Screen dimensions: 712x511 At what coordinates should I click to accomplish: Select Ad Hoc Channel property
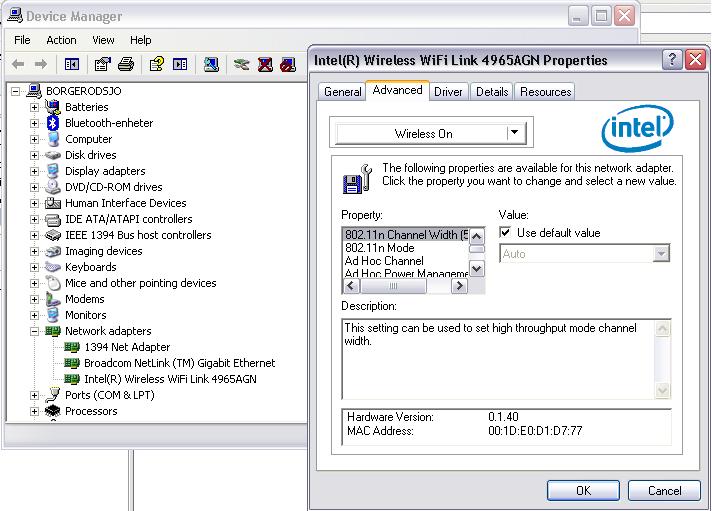coord(405,261)
